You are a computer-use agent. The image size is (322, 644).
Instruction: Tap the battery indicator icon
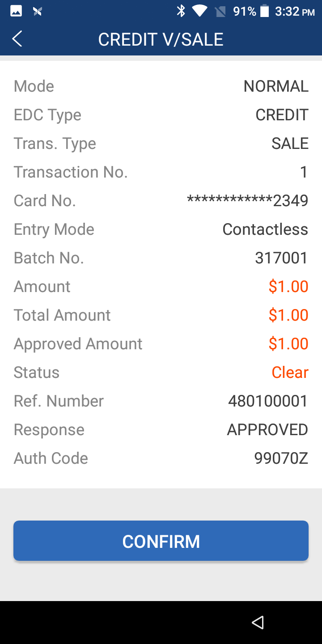click(265, 11)
